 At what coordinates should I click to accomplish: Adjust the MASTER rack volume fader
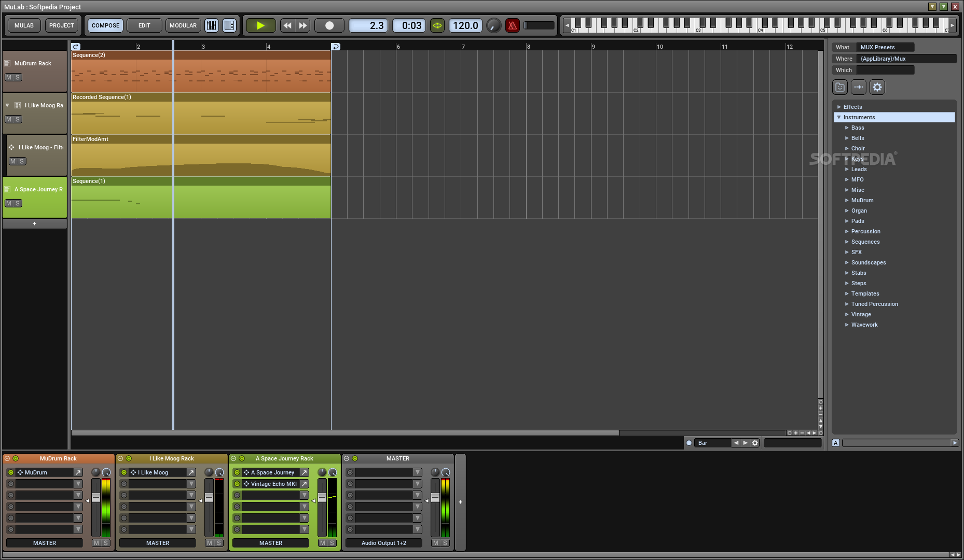pos(435,498)
